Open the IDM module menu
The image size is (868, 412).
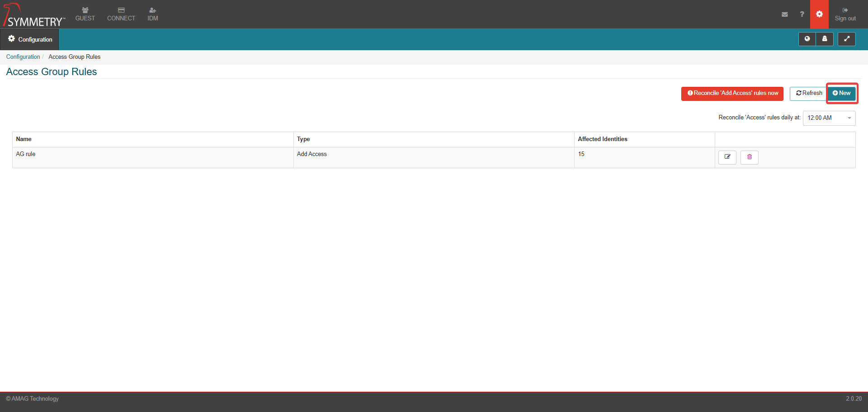point(153,14)
